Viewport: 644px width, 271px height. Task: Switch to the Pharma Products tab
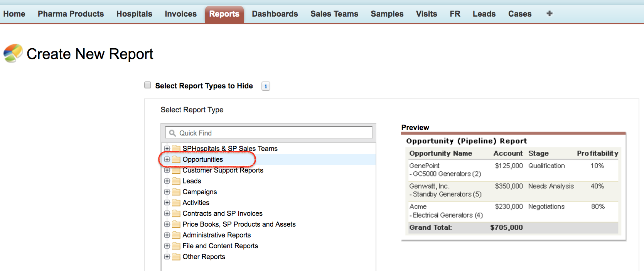click(x=71, y=14)
